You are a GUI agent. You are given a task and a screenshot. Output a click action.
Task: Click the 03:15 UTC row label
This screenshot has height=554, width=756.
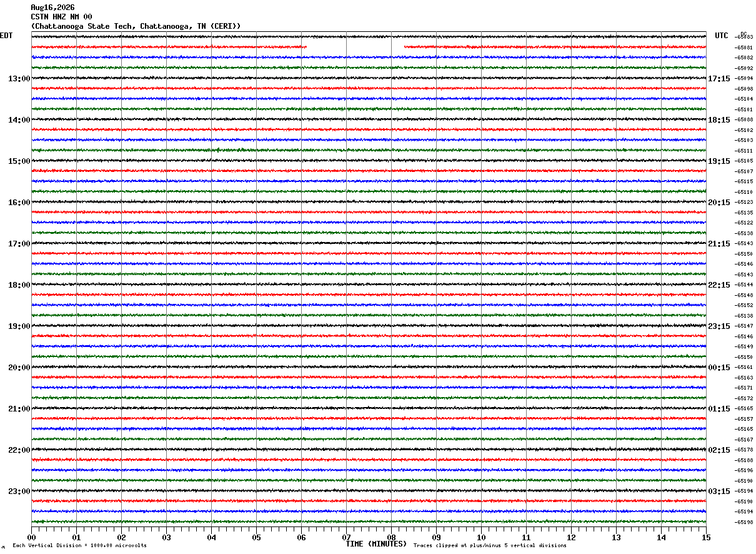719,491
